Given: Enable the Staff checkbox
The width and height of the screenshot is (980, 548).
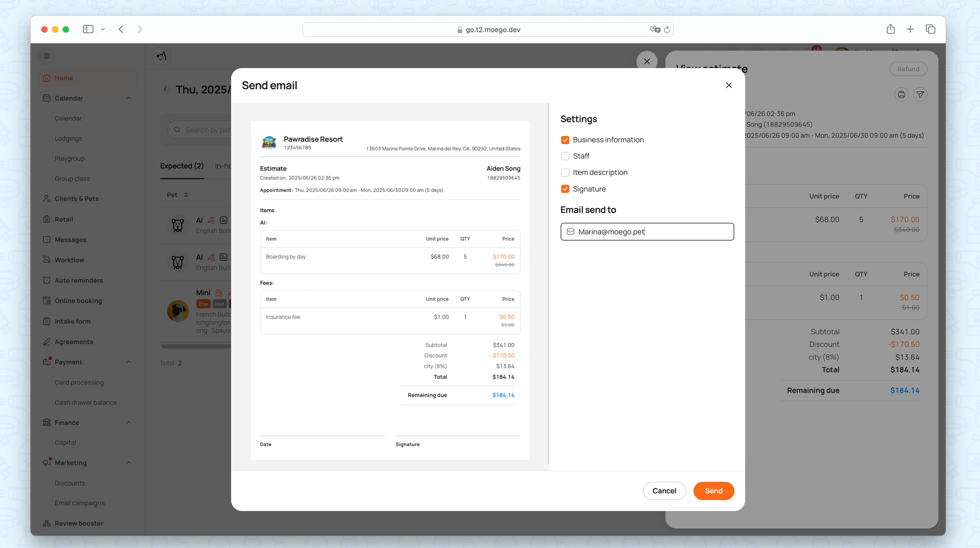Looking at the screenshot, I should point(565,156).
